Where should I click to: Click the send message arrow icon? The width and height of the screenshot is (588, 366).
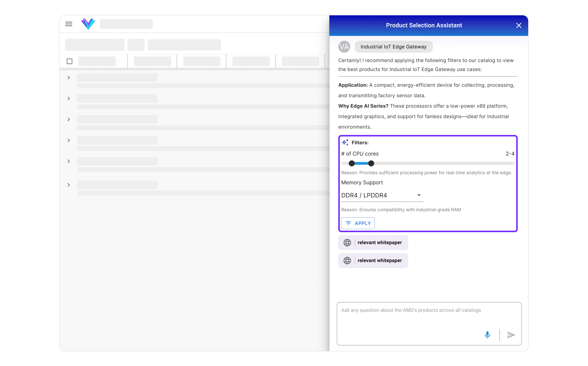tap(511, 335)
